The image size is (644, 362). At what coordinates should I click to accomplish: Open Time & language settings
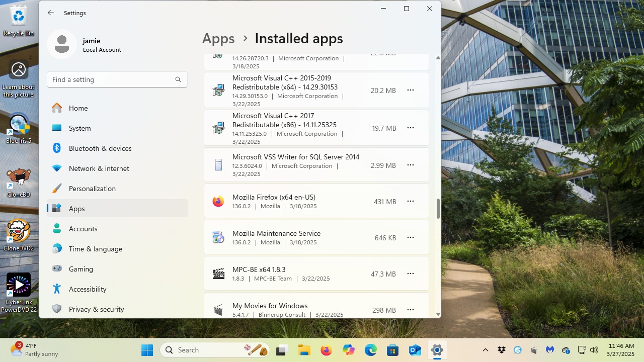117,249
